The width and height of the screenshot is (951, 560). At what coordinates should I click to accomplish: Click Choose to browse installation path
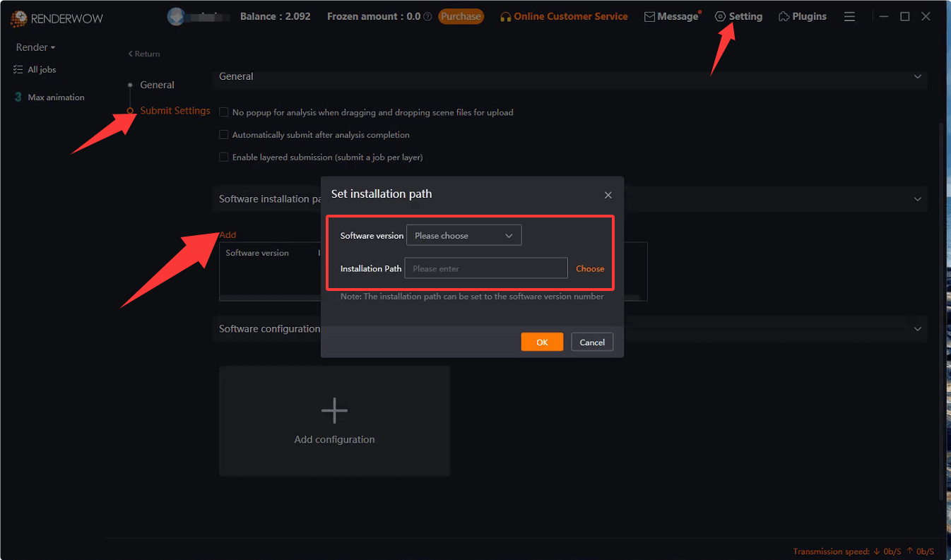(590, 268)
